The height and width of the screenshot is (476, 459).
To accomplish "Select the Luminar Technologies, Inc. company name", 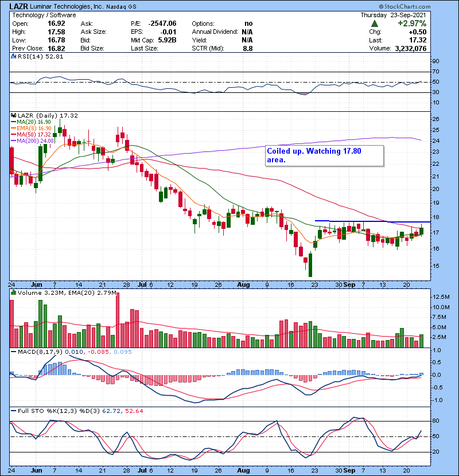I will 67,6.
